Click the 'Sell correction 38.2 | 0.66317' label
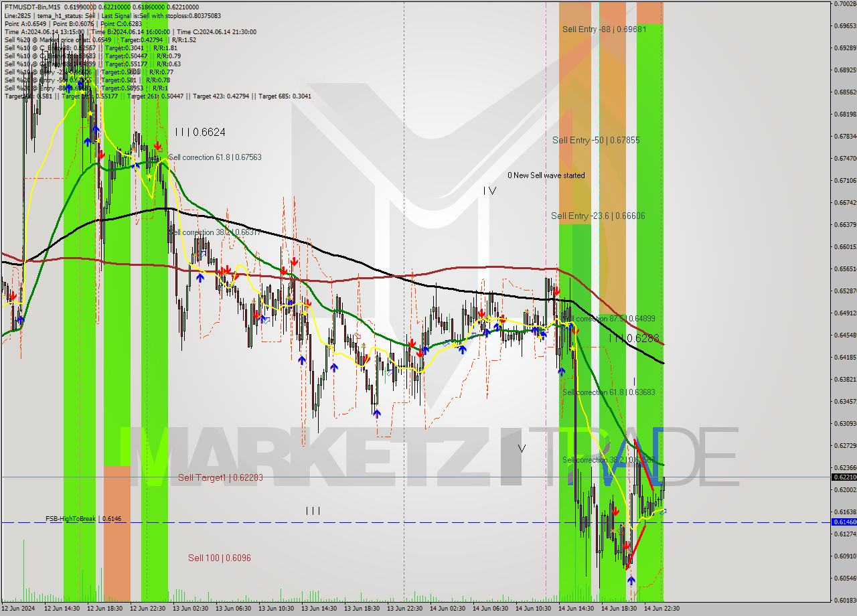 pos(215,232)
